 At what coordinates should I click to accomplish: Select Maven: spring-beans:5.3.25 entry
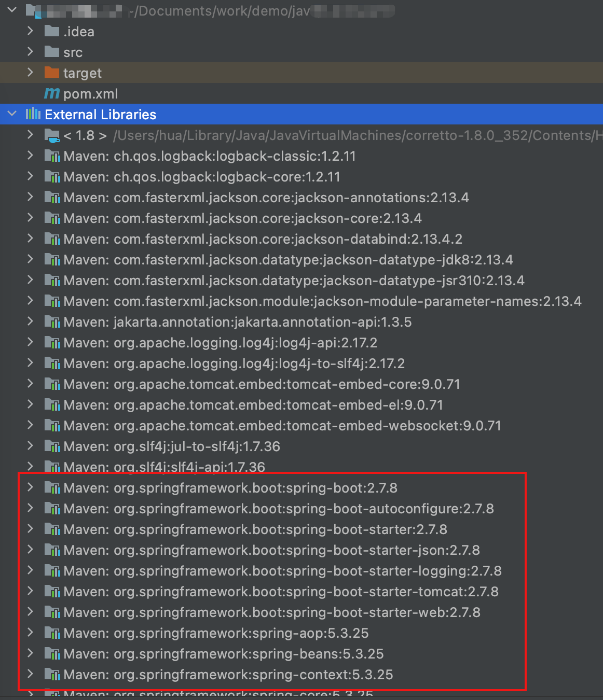point(224,654)
